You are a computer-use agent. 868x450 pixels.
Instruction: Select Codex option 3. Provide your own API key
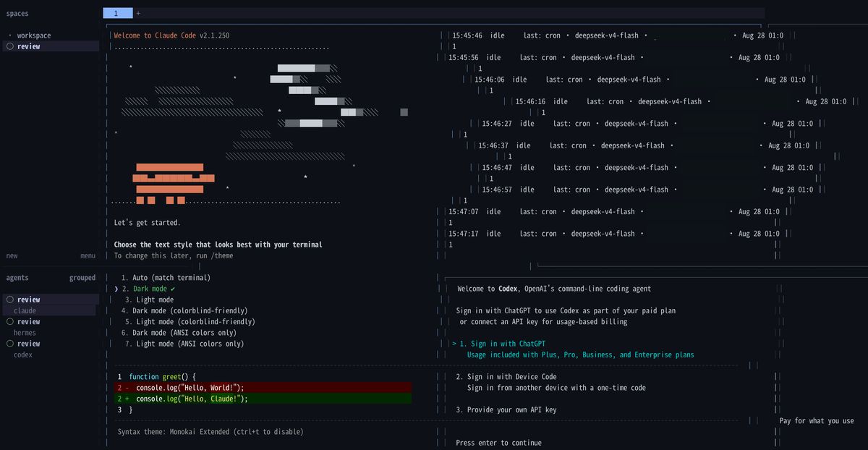[506, 410]
